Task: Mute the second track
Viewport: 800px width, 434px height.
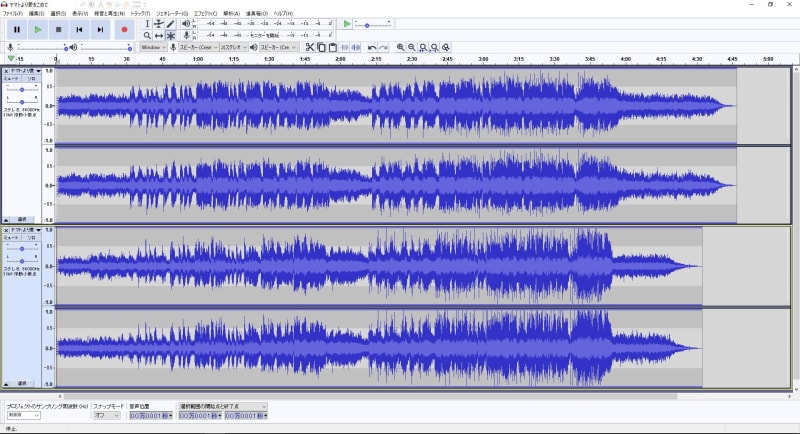Action: click(12, 238)
